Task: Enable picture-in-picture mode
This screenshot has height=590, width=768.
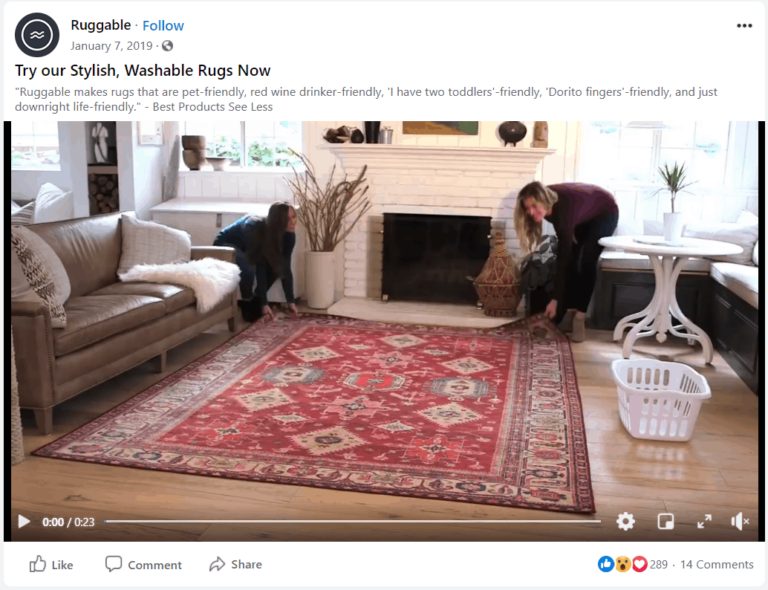Action: click(x=665, y=521)
